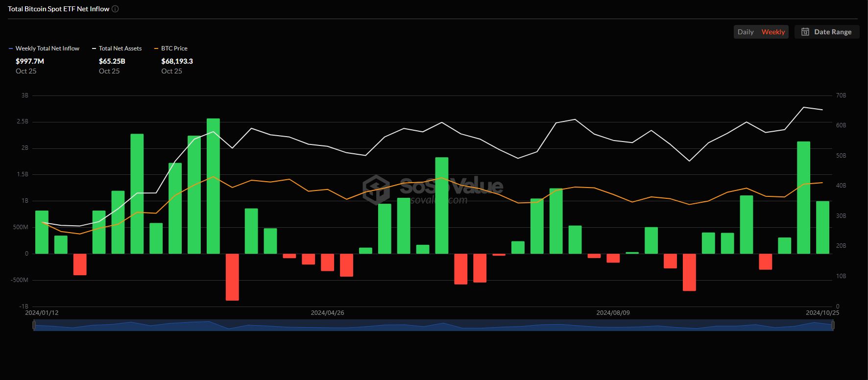Click the chart title Total Bitcoin Spot ETF Net Inflow
868x380 pixels.
point(58,9)
